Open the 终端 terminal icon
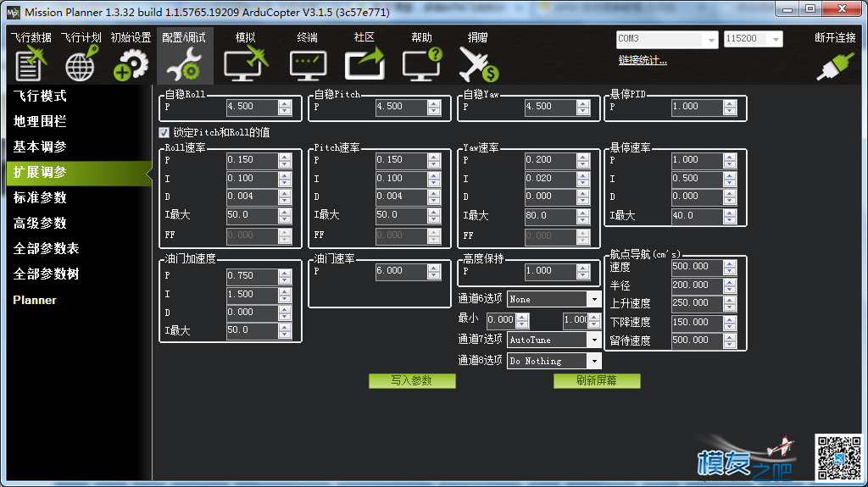The width and height of the screenshot is (868, 487). (309, 65)
